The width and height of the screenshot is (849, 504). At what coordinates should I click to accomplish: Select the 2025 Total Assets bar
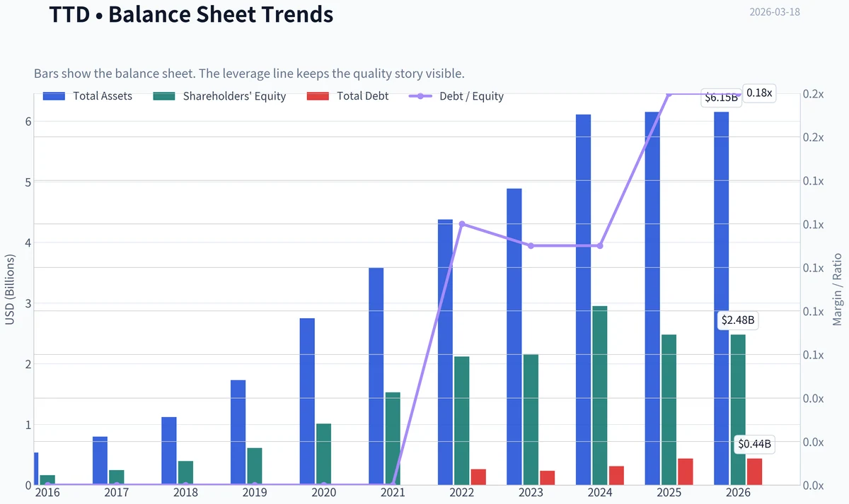pos(652,298)
